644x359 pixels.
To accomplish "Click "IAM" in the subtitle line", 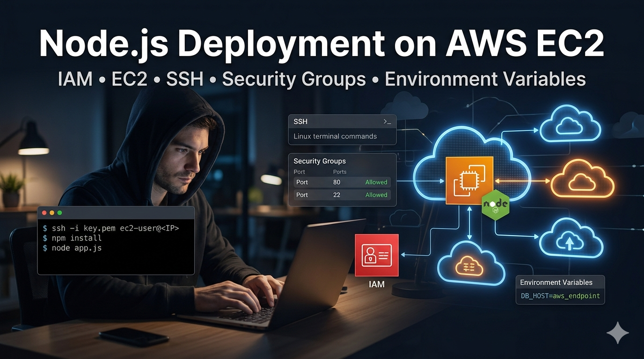I will pyautogui.click(x=75, y=79).
